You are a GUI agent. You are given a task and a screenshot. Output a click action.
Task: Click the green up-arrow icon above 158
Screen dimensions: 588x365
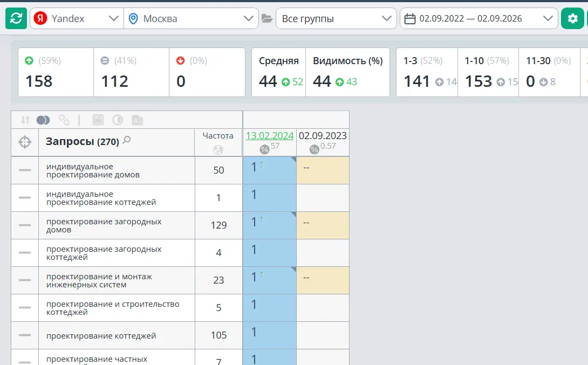coord(29,61)
